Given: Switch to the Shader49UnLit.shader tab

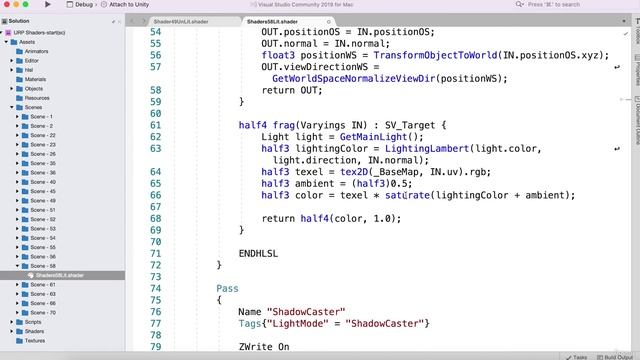Looking at the screenshot, I should 181,22.
